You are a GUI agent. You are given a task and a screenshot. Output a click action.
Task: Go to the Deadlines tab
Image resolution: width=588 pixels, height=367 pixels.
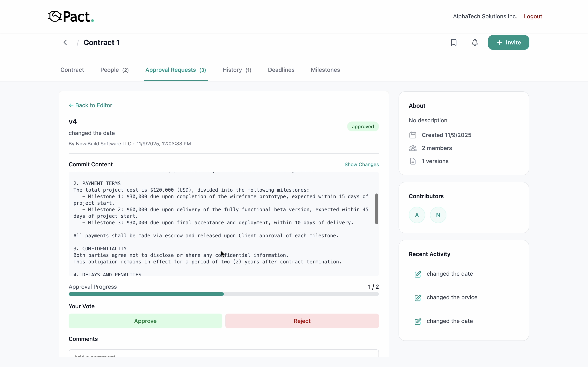[281, 70]
